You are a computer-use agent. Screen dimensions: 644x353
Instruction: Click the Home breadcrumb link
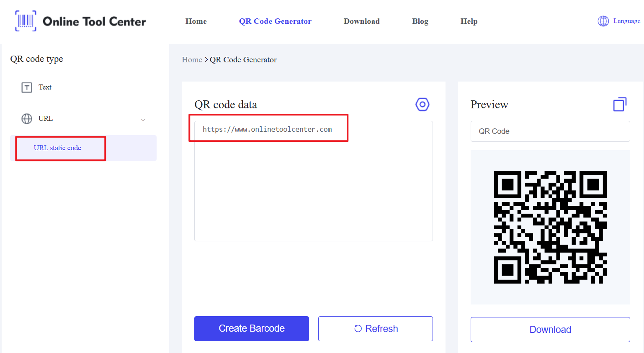coord(192,60)
